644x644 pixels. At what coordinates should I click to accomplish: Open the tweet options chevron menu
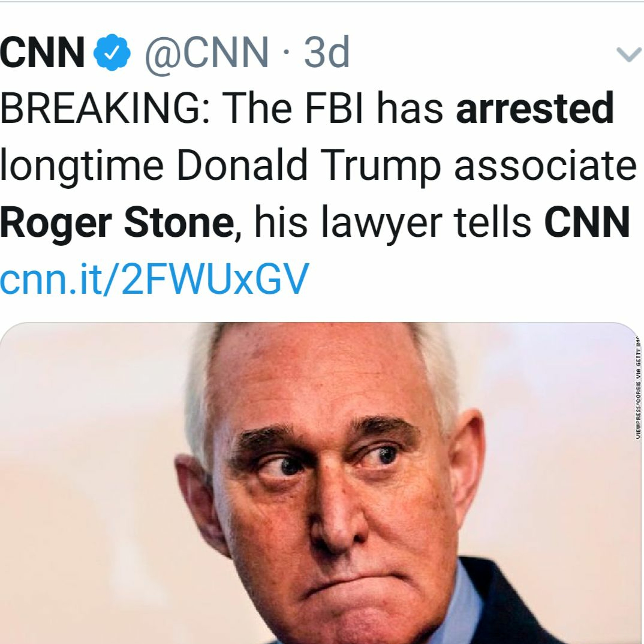[629, 54]
